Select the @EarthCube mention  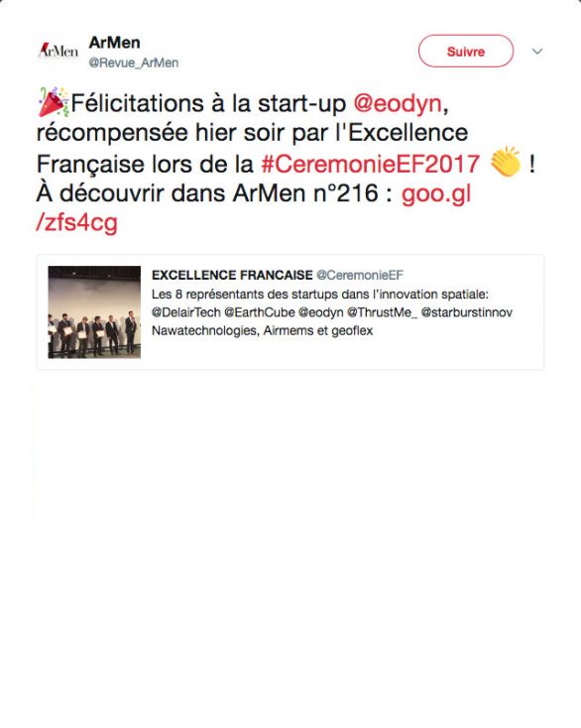(x=260, y=312)
